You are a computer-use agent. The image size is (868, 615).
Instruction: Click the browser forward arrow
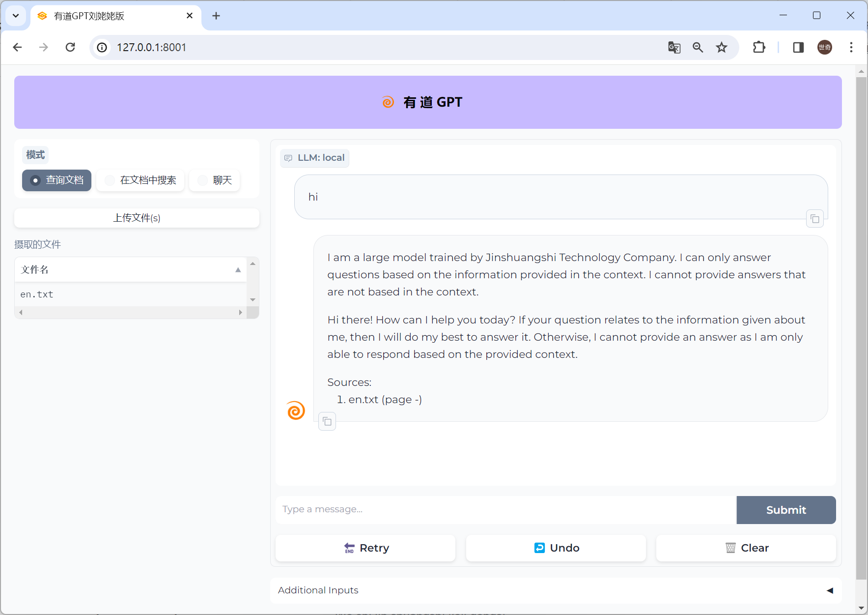click(x=44, y=47)
